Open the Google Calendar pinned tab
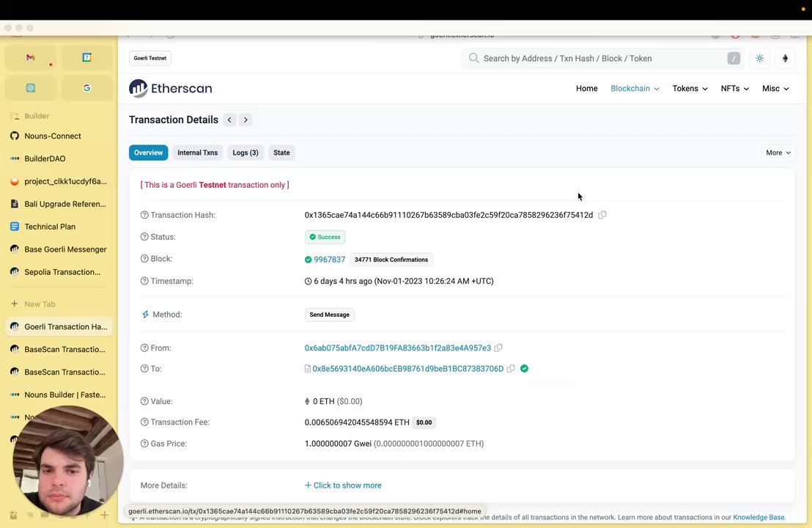 [87, 57]
